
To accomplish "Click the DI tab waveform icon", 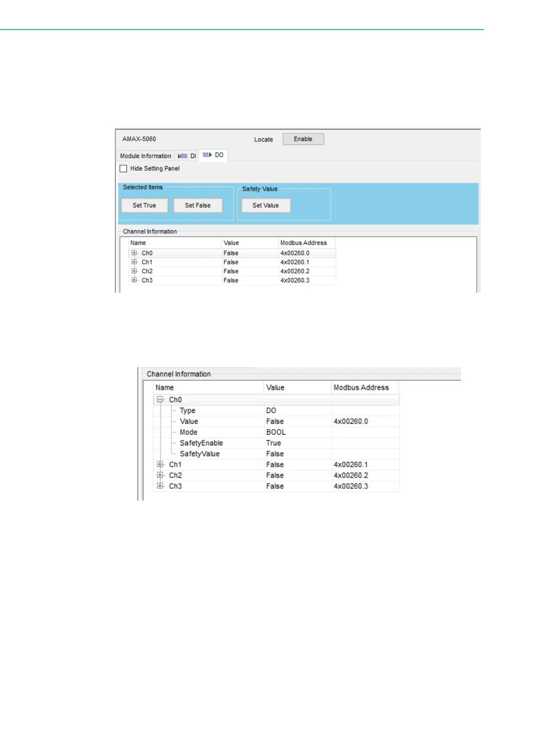I will (182, 156).
